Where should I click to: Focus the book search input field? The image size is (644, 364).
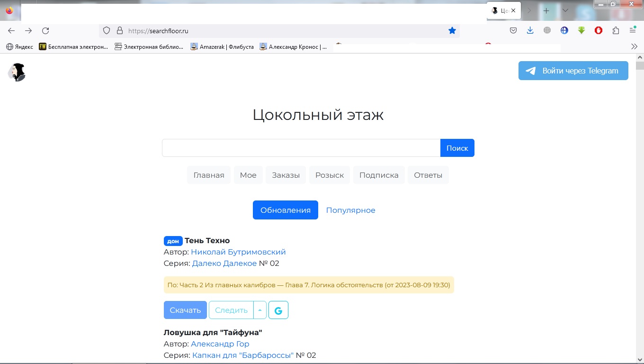point(301,148)
